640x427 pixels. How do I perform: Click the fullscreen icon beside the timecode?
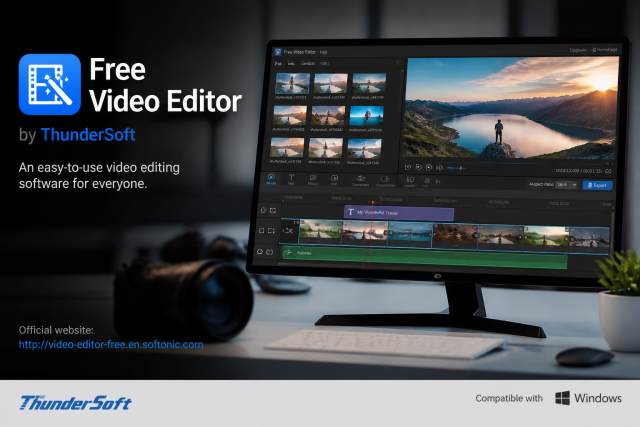point(609,171)
